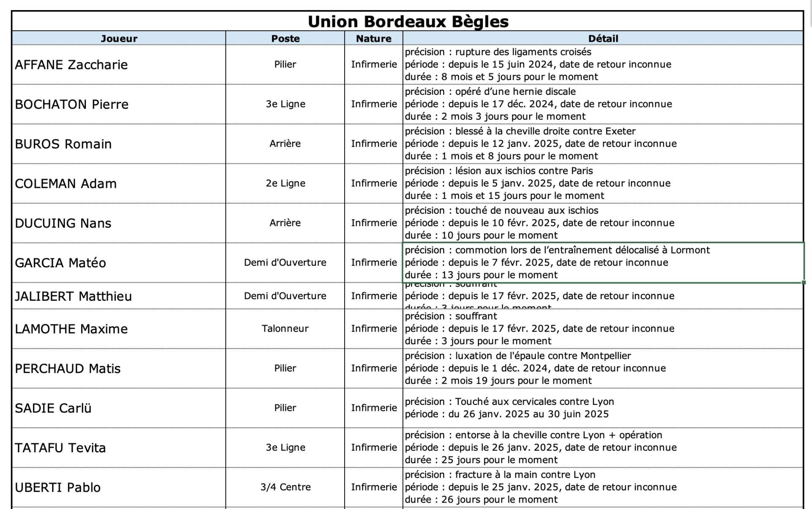Screen dimensions: 812x509
Task: Click the Infirmerie cell in GARCIA's row
Action: (373, 263)
